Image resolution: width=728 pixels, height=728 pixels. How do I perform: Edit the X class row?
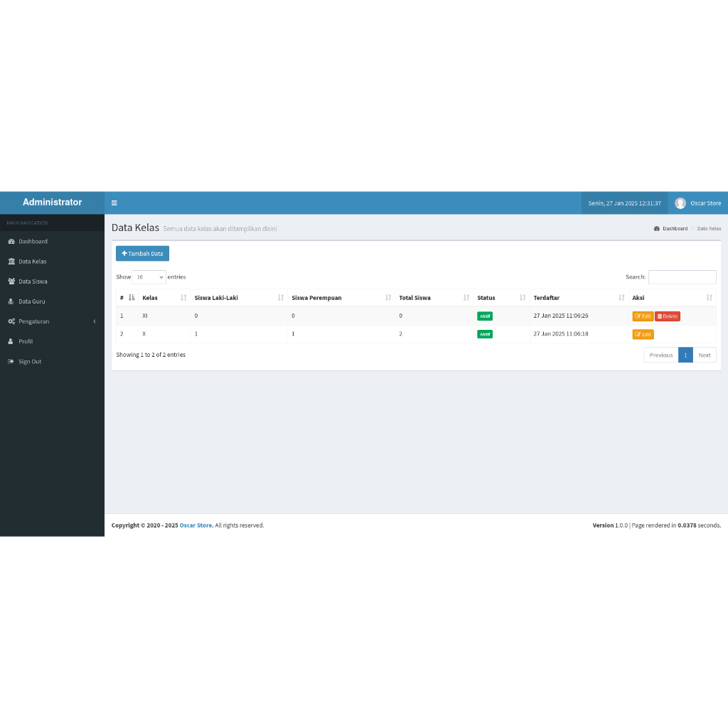pyautogui.click(x=643, y=334)
